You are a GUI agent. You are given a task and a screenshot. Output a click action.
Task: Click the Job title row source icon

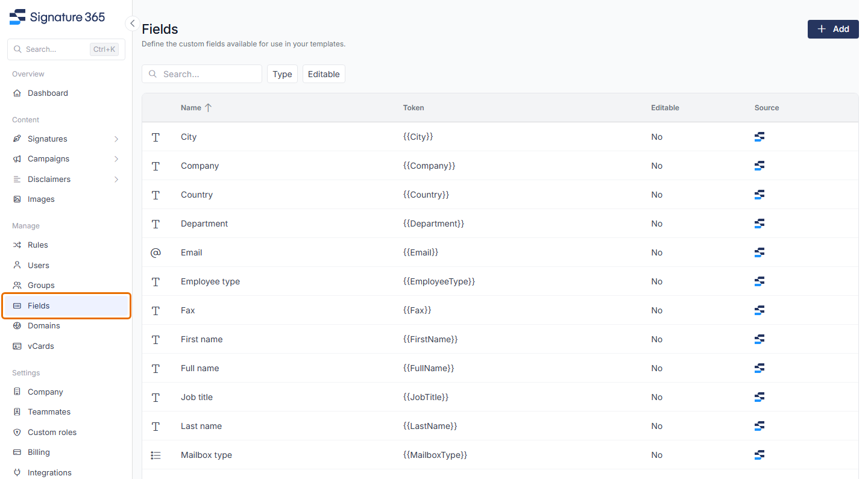pyautogui.click(x=759, y=397)
